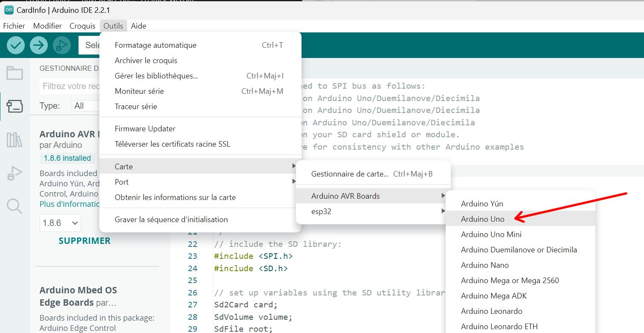Select Arduino Nano board
Image resolution: width=644 pixels, height=333 pixels.
pyautogui.click(x=520, y=265)
